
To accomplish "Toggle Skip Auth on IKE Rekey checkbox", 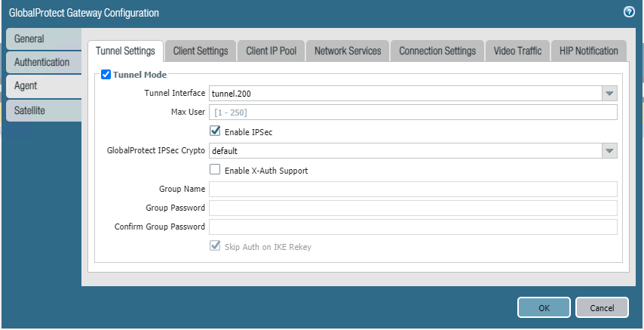I will click(x=215, y=246).
